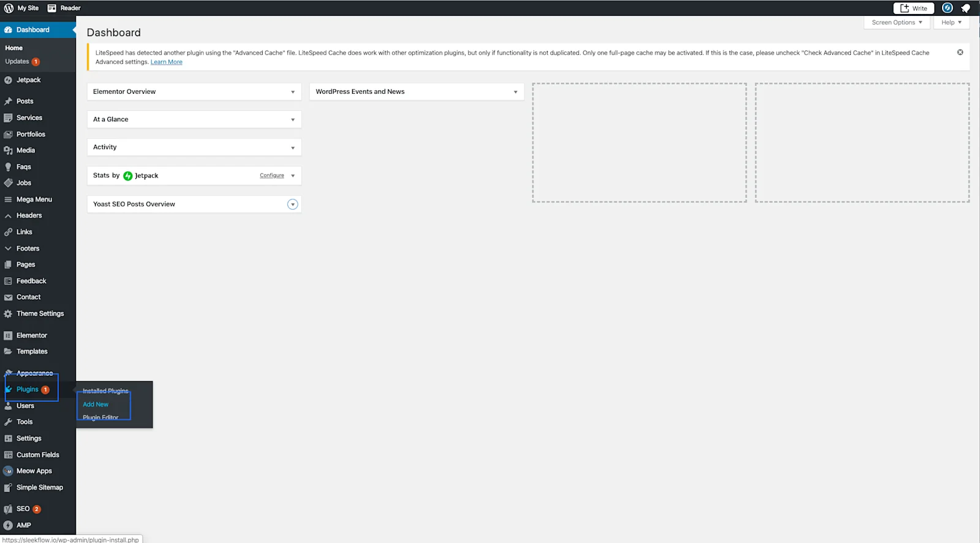Open the Help dropdown tab
The width and height of the screenshot is (980, 543).
951,23
